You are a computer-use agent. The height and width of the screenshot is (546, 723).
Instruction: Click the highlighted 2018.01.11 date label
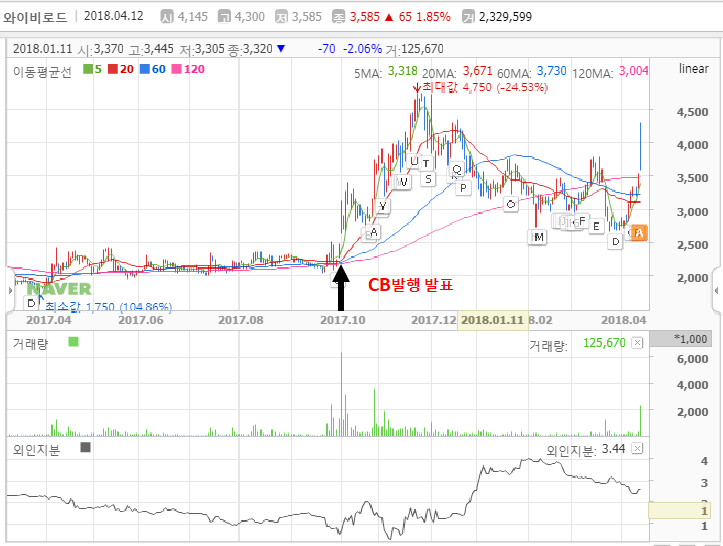coord(492,320)
